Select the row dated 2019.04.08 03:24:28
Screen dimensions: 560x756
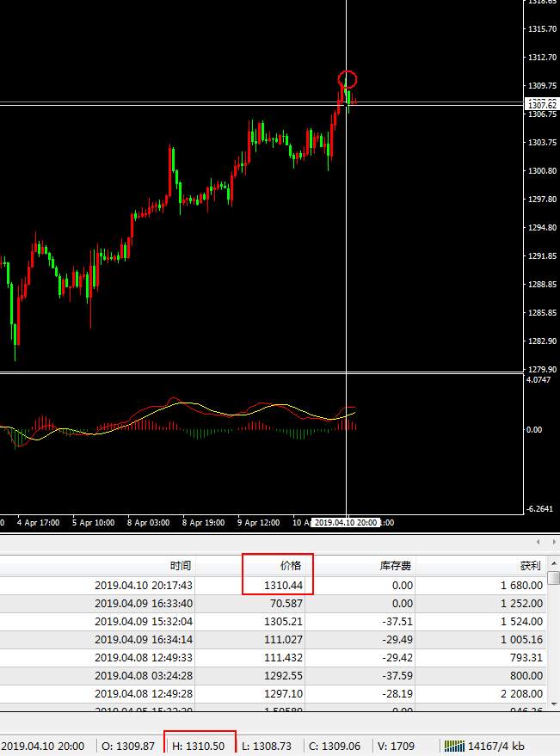(273, 675)
